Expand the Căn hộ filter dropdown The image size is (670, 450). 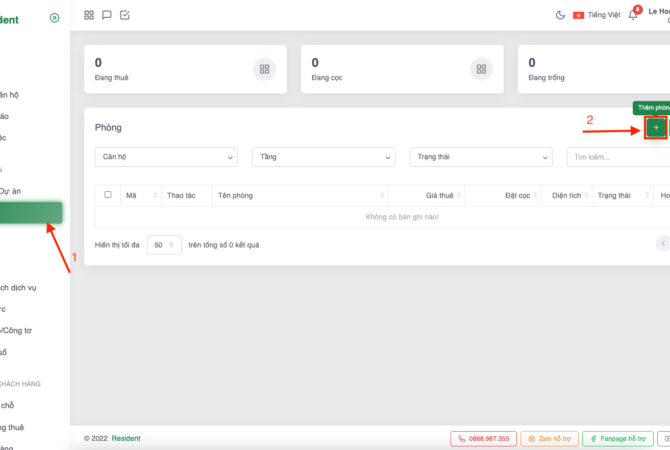(x=166, y=157)
